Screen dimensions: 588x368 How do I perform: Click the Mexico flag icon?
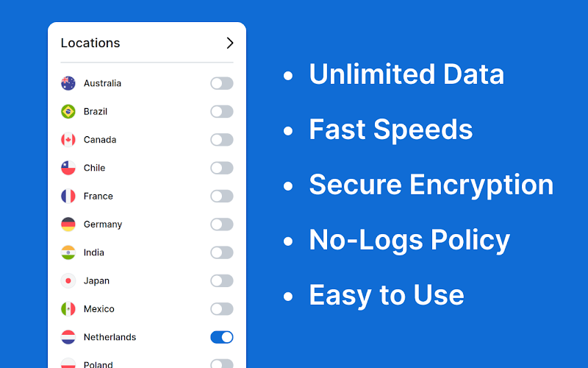(68, 308)
